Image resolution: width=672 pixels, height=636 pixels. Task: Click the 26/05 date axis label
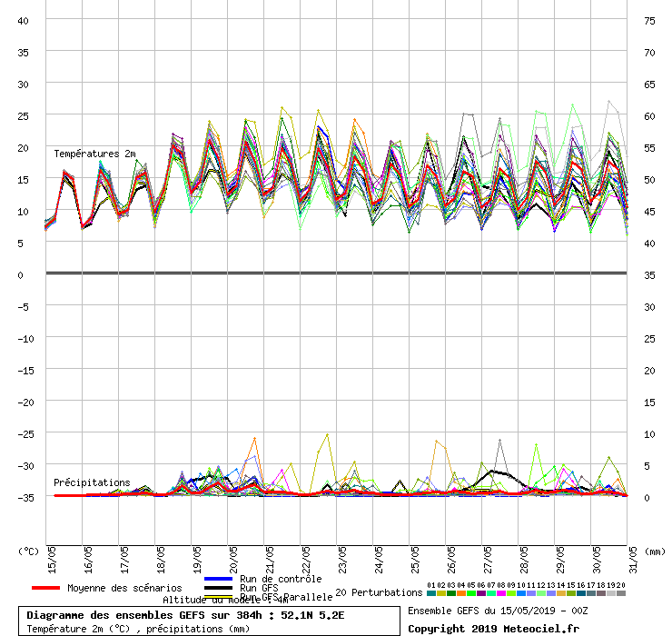(x=451, y=560)
